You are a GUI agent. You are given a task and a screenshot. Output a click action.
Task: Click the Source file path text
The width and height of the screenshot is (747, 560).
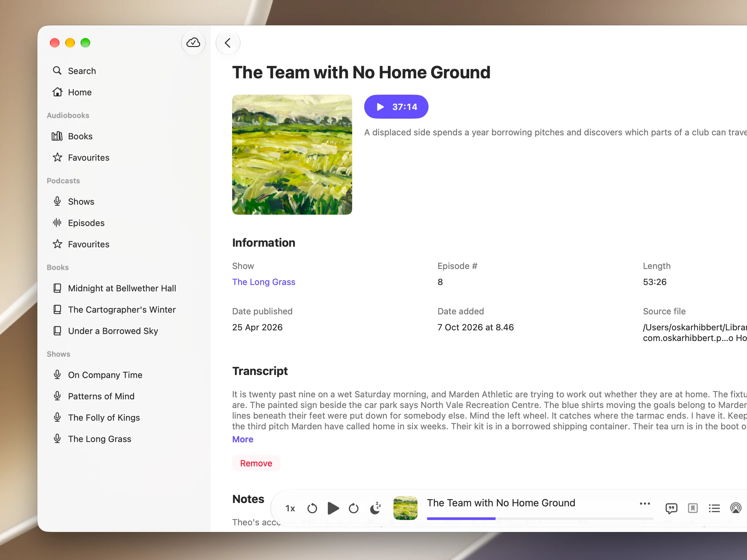[695, 332]
